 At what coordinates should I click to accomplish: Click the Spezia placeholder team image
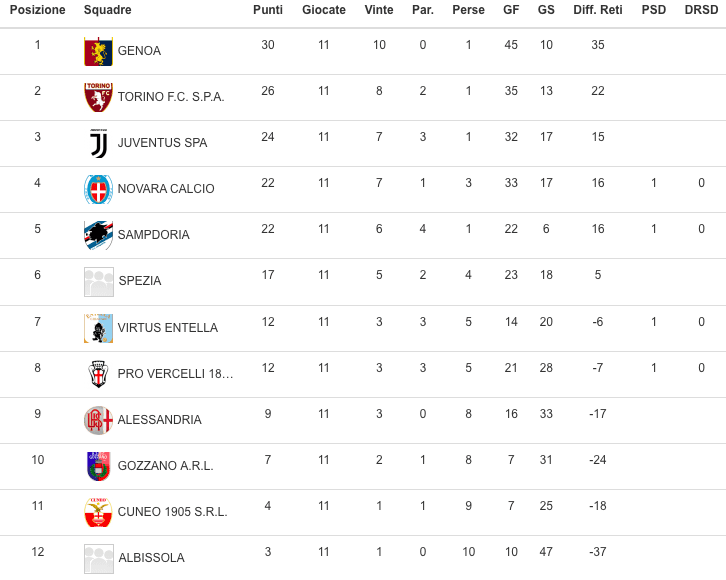pos(98,282)
